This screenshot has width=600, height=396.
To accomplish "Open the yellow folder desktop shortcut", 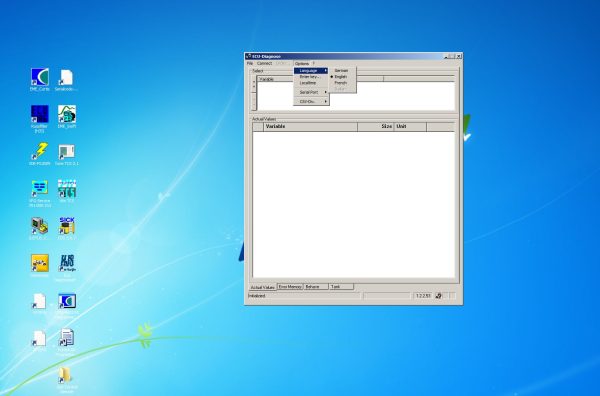I will click(x=67, y=380).
